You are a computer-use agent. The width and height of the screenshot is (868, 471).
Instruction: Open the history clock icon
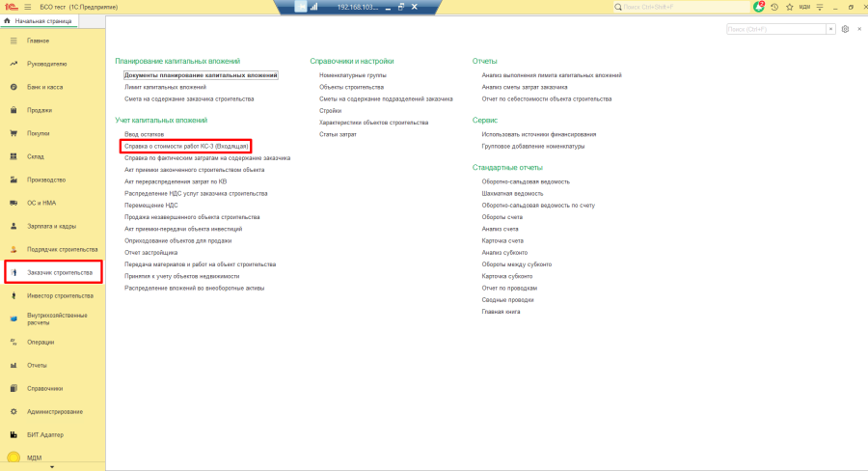tap(773, 7)
